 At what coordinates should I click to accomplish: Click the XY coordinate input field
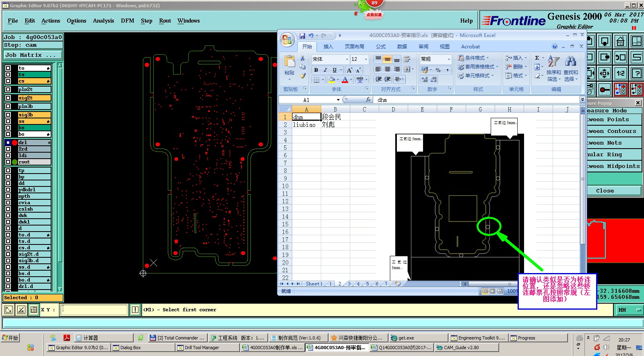(x=94, y=310)
